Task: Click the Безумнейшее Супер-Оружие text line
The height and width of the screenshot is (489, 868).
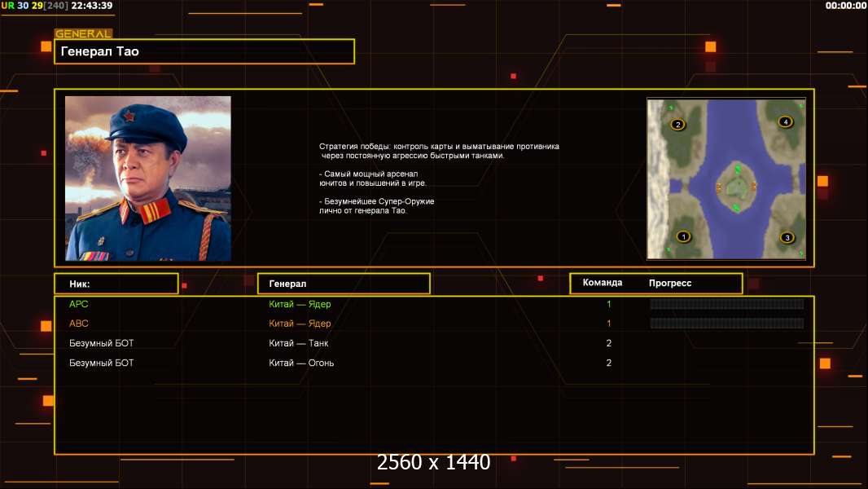Action: pos(376,206)
